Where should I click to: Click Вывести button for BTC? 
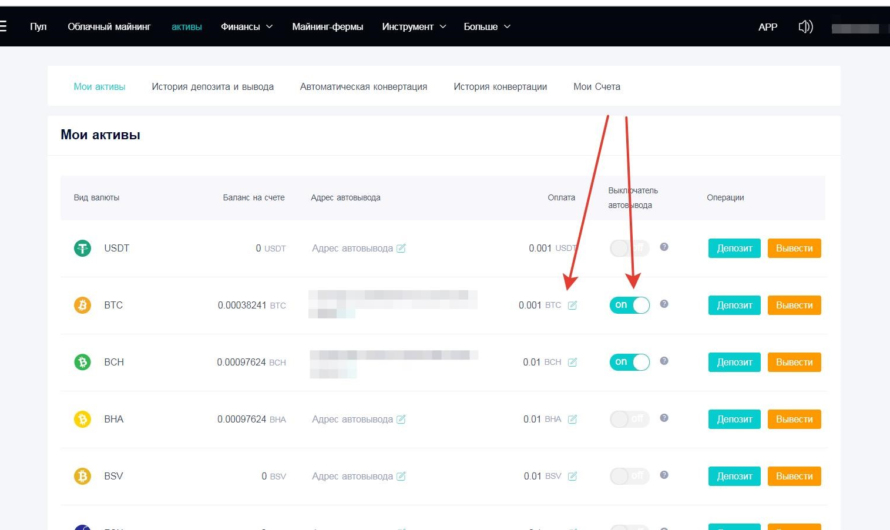[794, 305]
